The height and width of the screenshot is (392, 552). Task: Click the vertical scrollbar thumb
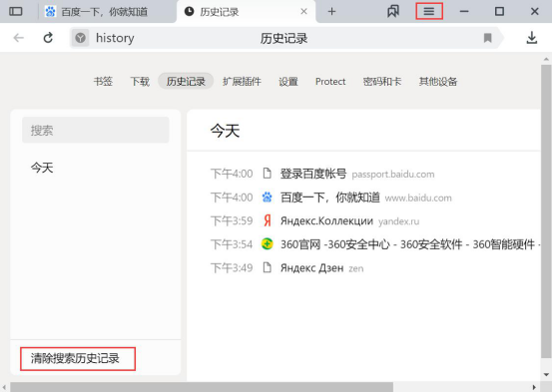pos(546,211)
